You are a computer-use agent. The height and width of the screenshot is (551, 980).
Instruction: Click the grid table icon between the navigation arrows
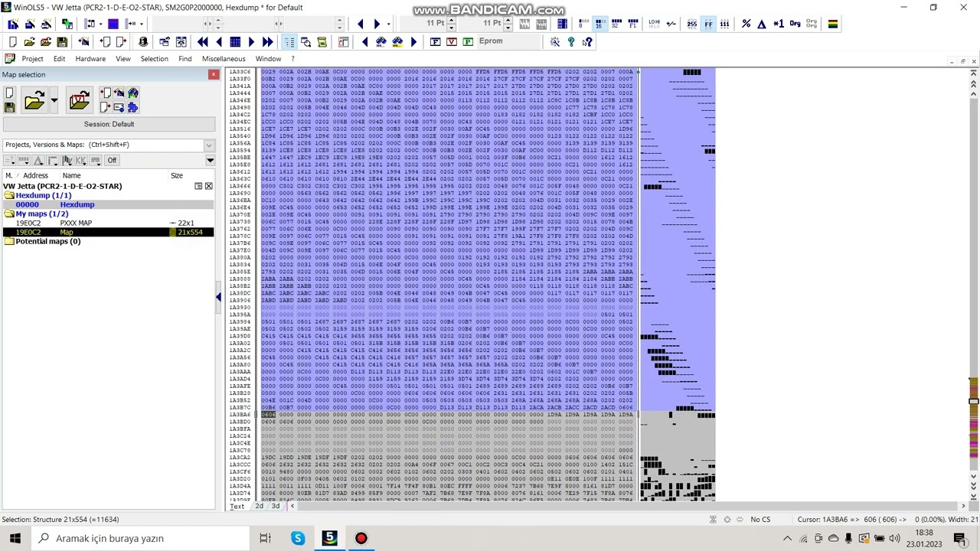[235, 42]
